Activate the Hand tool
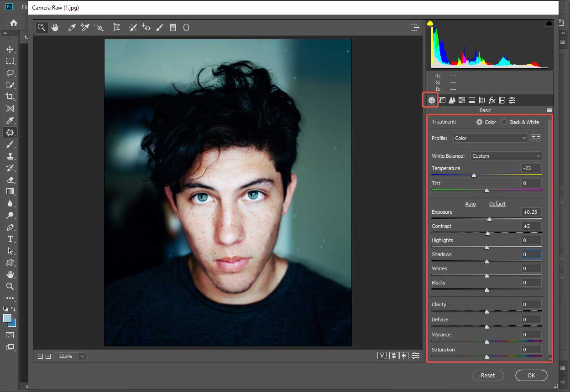570x392 pixels. click(55, 27)
